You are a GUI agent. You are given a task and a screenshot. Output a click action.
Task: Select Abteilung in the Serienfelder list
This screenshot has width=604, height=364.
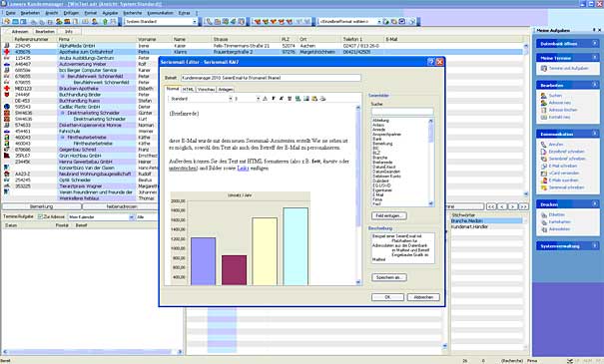click(x=380, y=121)
